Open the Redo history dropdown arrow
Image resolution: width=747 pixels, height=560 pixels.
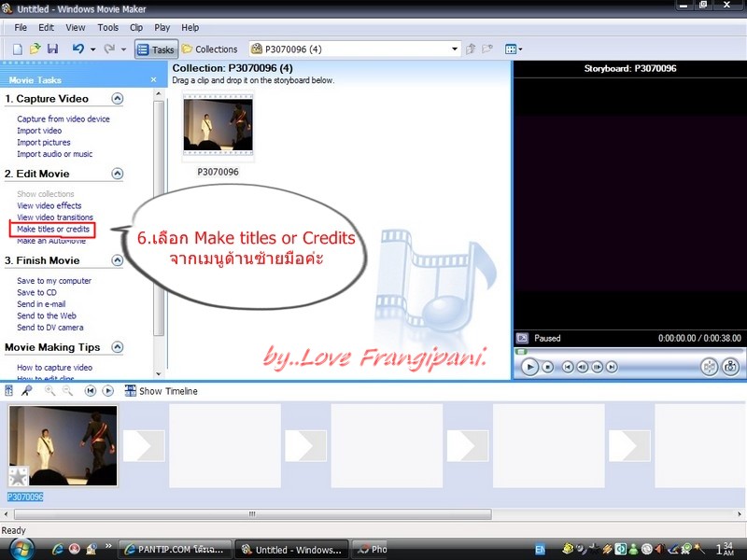123,49
